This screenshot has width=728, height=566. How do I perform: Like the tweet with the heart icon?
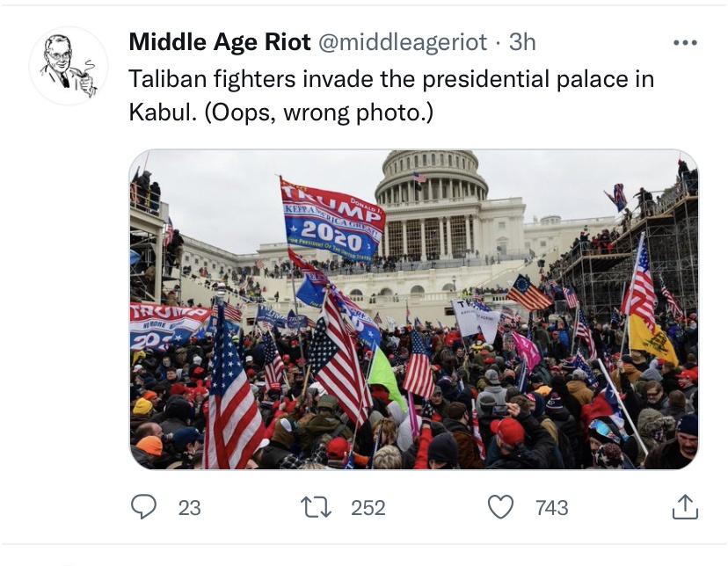coord(500,507)
